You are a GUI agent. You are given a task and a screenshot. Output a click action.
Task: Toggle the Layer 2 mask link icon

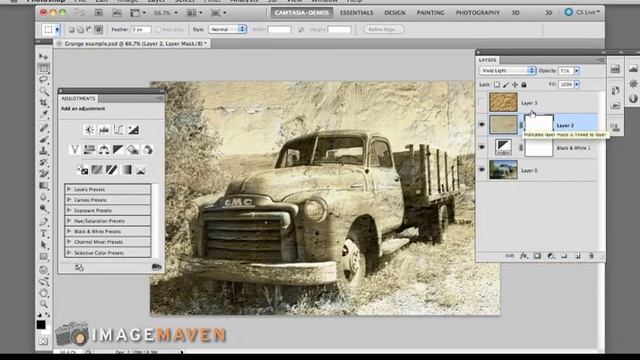pyautogui.click(x=521, y=125)
